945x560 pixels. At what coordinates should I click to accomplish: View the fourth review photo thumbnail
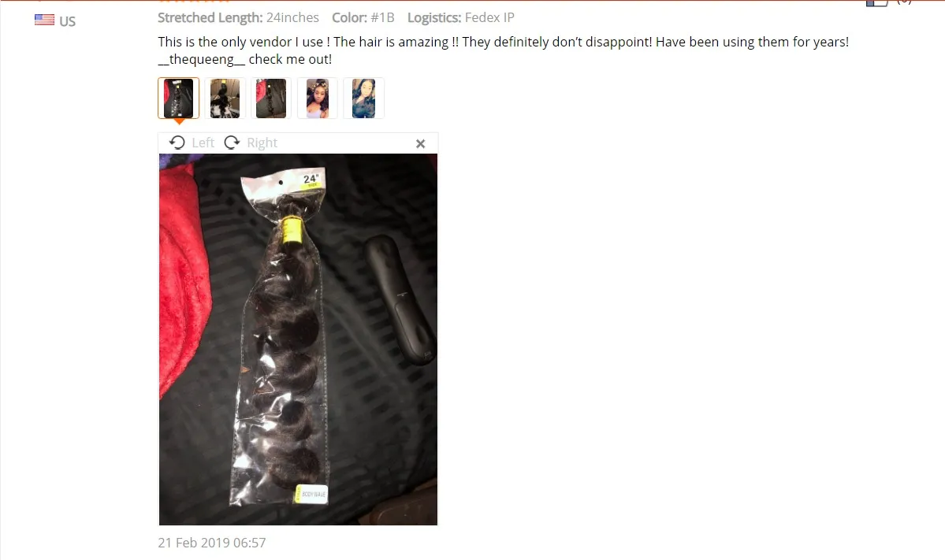[318, 98]
